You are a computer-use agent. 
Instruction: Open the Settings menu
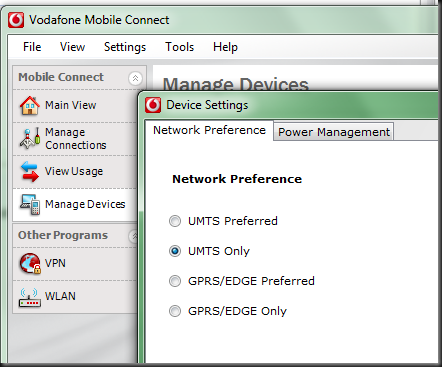click(125, 47)
